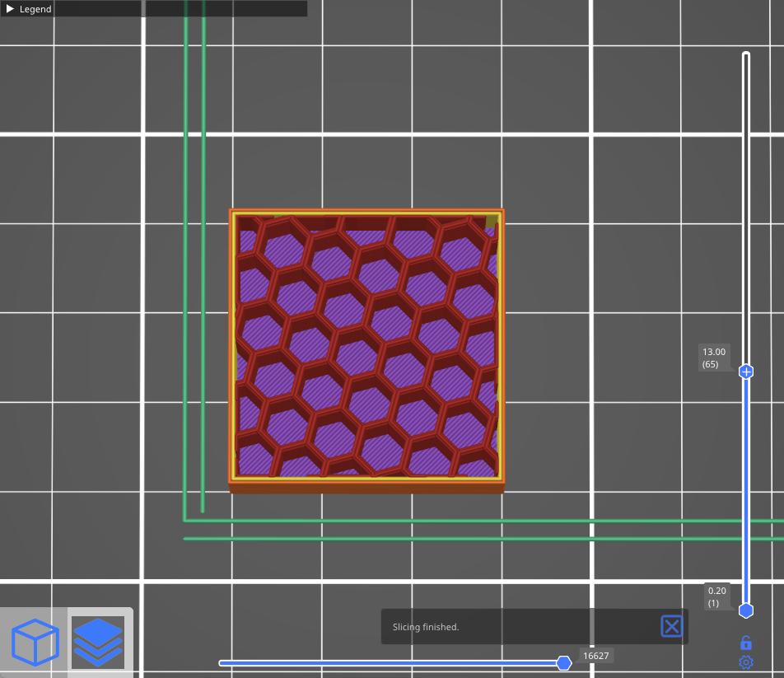Click the top of the vertical layer slider track
The width and height of the screenshot is (784, 678).
[745, 58]
